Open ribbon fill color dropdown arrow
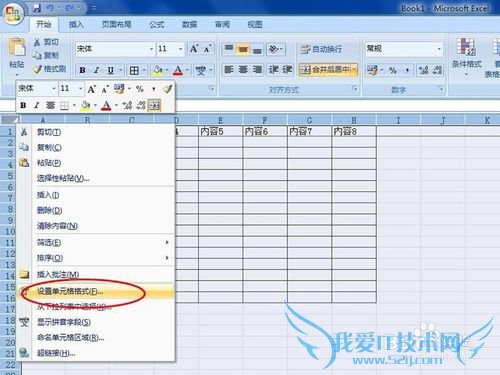 (x=167, y=70)
